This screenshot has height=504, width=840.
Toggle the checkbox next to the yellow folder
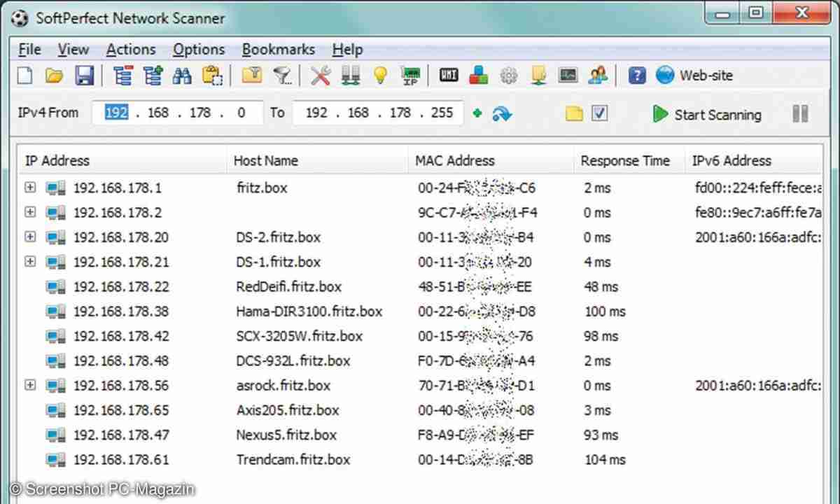pos(599,113)
